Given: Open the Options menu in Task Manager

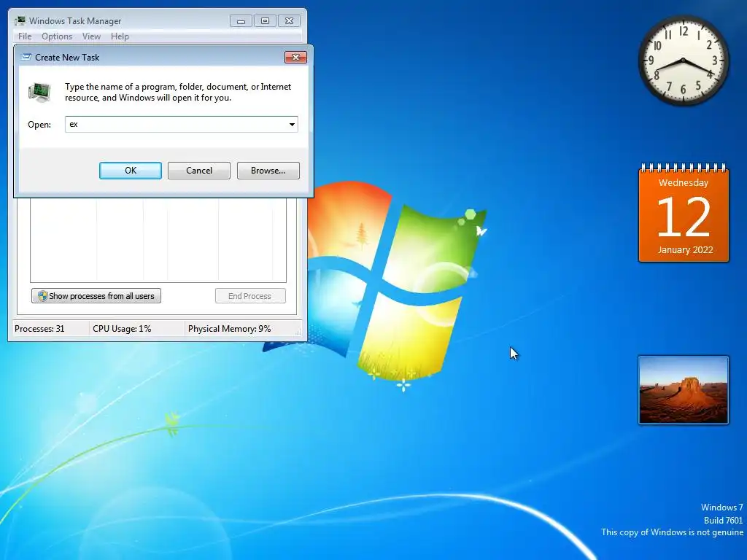Looking at the screenshot, I should 57,36.
